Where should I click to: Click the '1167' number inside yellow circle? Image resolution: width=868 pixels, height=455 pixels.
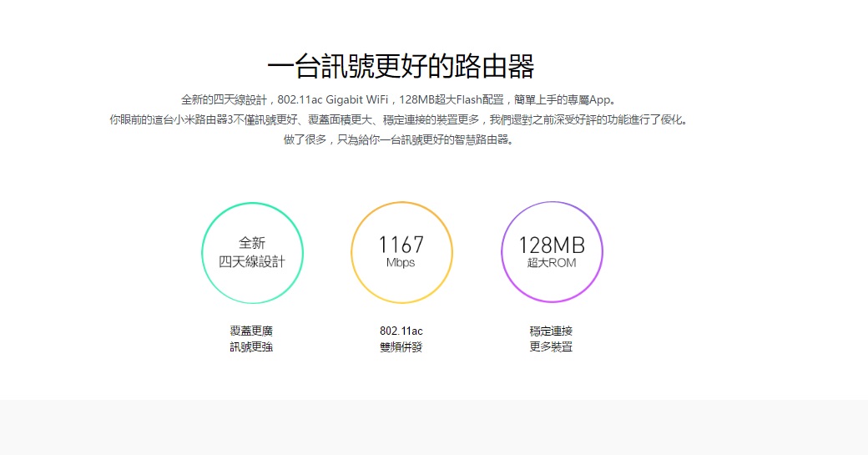[401, 245]
